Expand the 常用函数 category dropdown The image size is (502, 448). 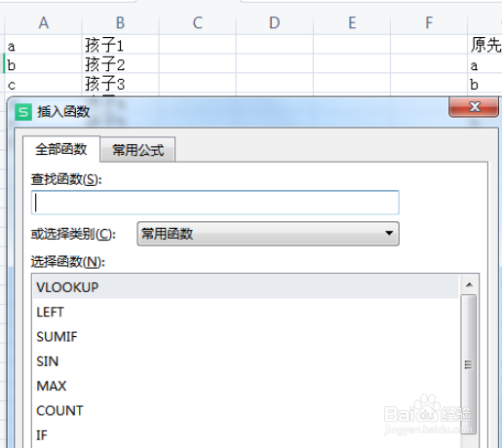268,234
